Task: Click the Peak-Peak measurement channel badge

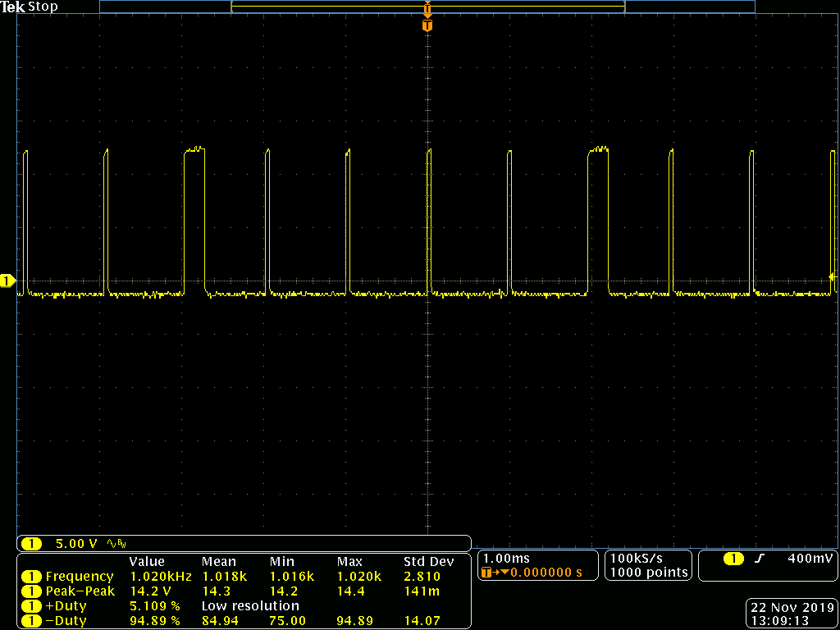Action: (x=32, y=591)
